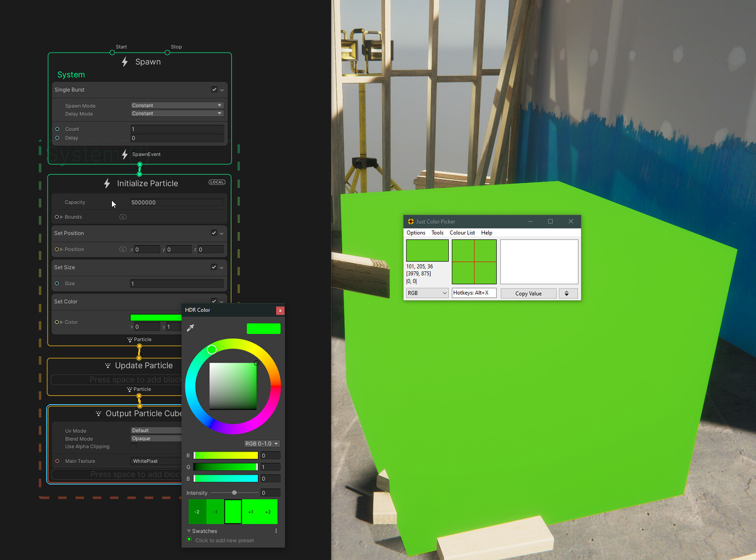Click the +1 exposure swatch
Screen dimensions: 756x560
[x=251, y=512]
